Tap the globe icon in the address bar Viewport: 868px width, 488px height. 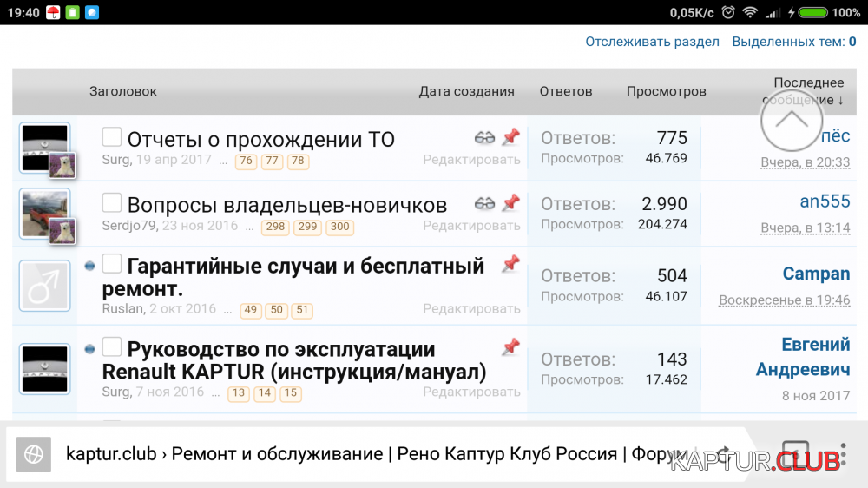[34, 453]
